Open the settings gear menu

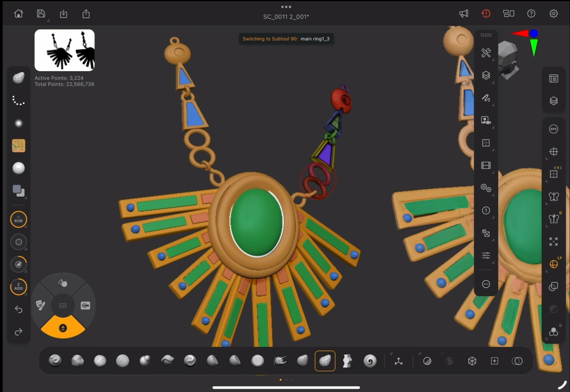point(553,14)
